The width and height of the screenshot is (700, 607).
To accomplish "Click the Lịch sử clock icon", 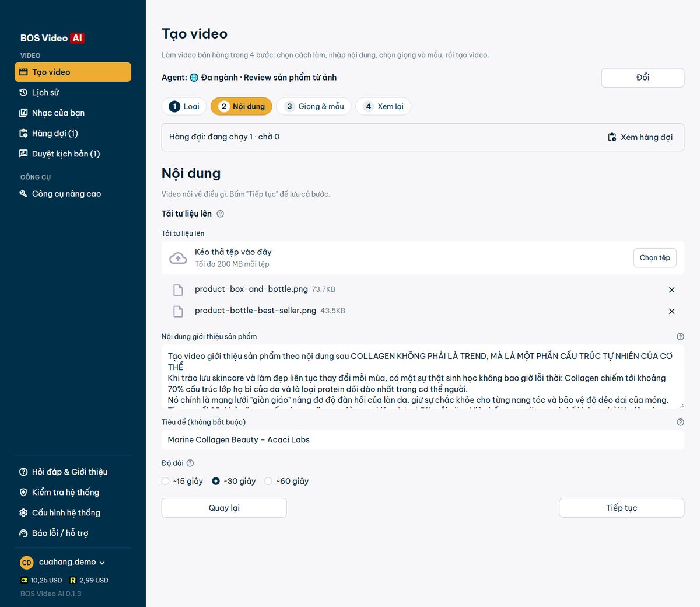I will (23, 92).
